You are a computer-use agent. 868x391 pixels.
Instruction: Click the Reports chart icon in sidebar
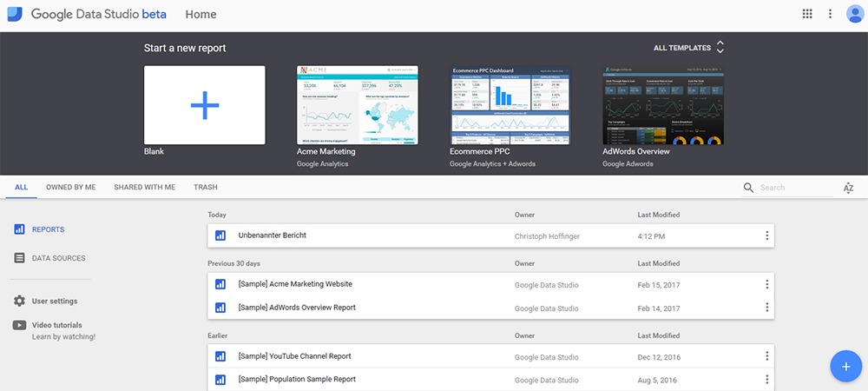(x=19, y=229)
